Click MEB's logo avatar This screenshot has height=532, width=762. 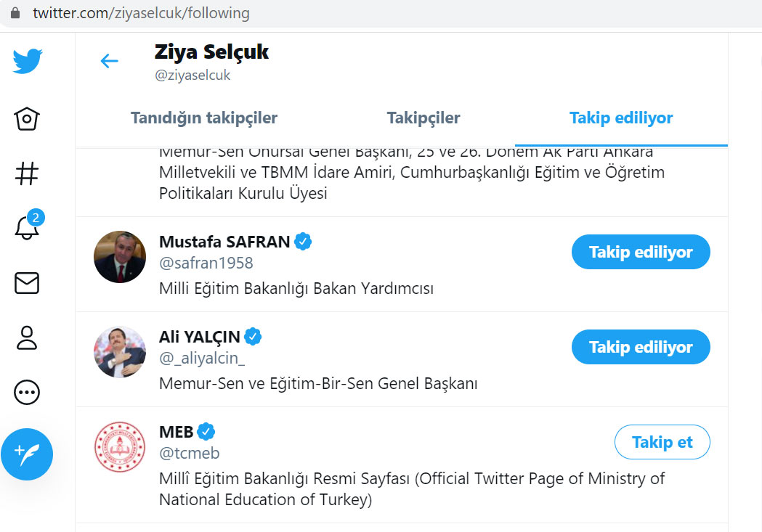pyautogui.click(x=120, y=446)
